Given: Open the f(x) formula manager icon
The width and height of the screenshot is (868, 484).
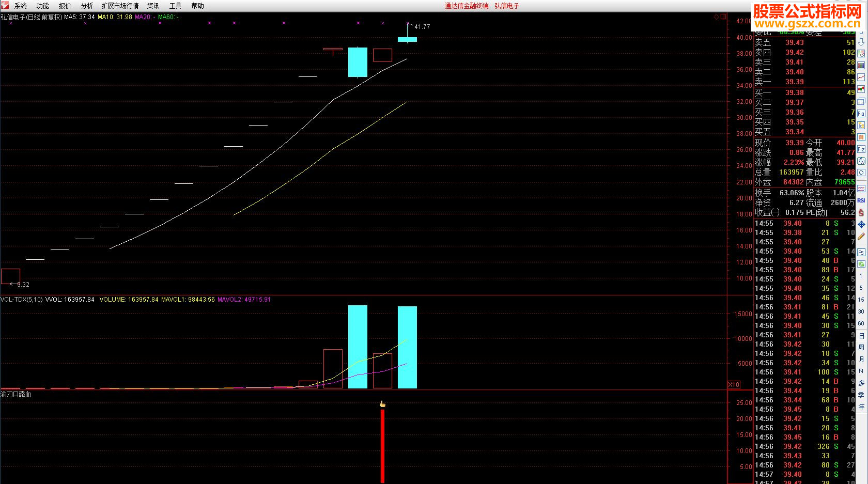Looking at the screenshot, I should [861, 161].
